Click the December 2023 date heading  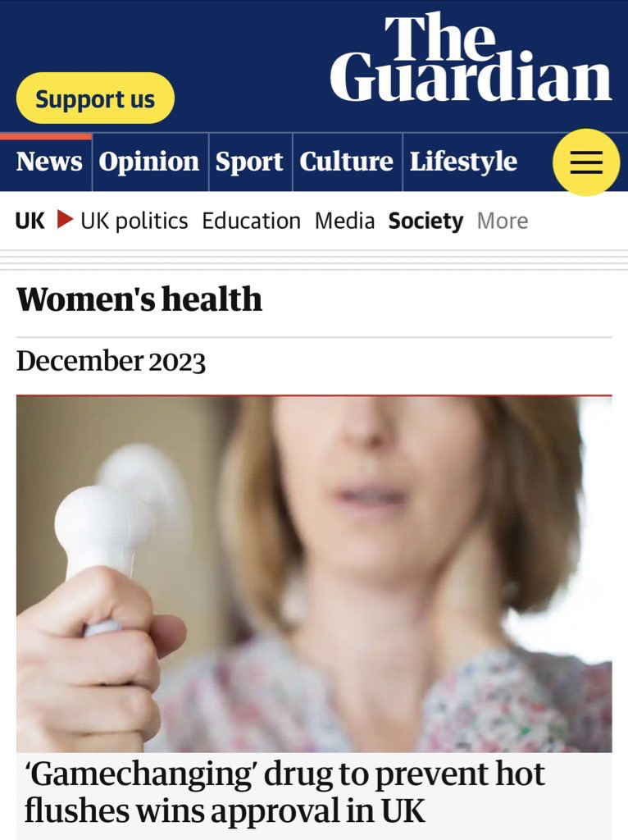[x=111, y=361]
